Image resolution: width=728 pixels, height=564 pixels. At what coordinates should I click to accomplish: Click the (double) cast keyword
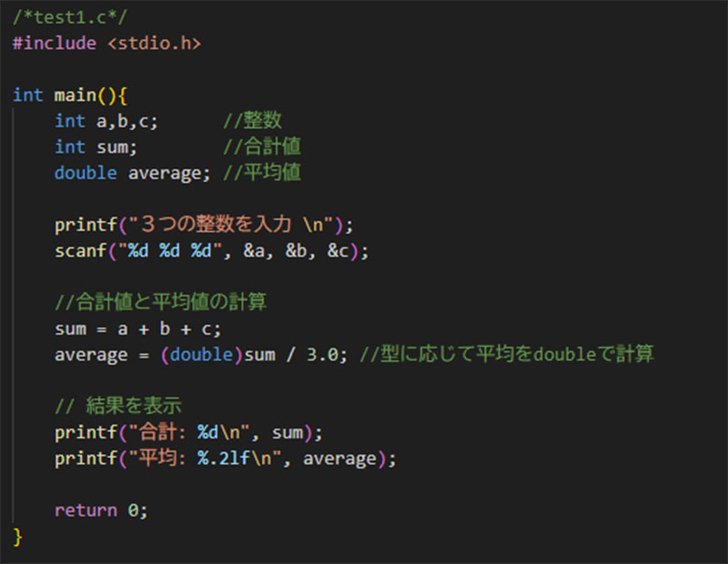point(201,355)
